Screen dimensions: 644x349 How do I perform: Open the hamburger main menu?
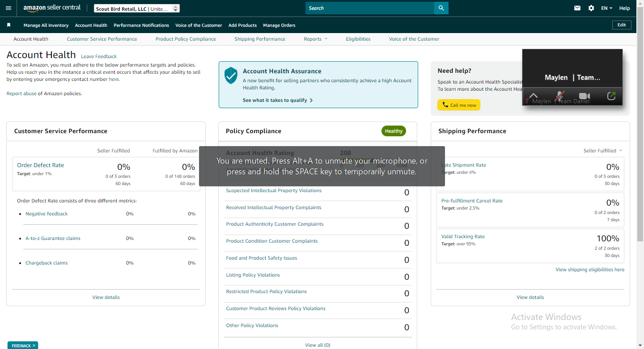(x=8, y=8)
